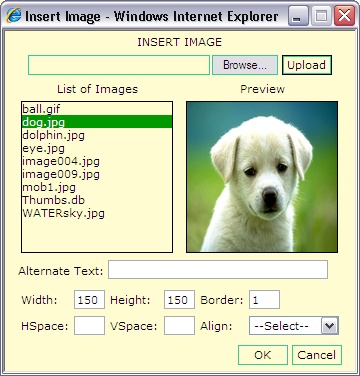Screen dimensions: 360x376
Task: Select WATERsky.jpg in the list
Action: point(97,213)
